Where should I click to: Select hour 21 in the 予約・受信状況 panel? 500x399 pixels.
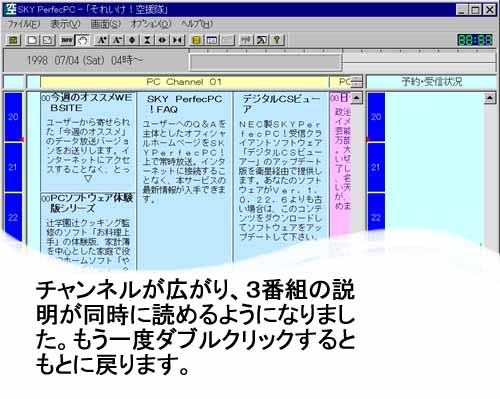tap(376, 167)
